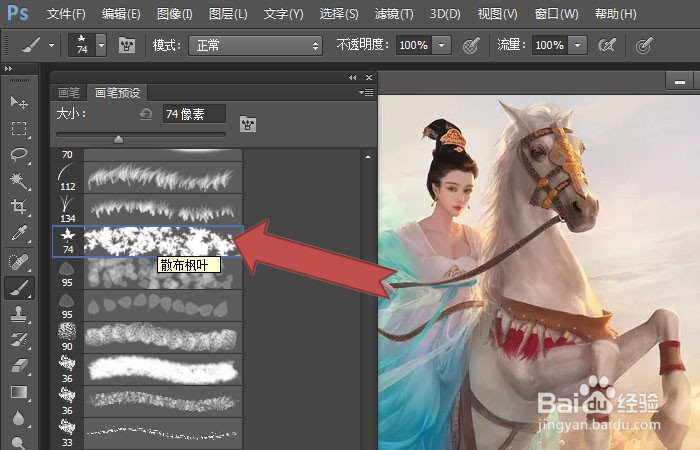Enable airbrush-style build-up
This screenshot has width=700, height=450.
click(607, 45)
